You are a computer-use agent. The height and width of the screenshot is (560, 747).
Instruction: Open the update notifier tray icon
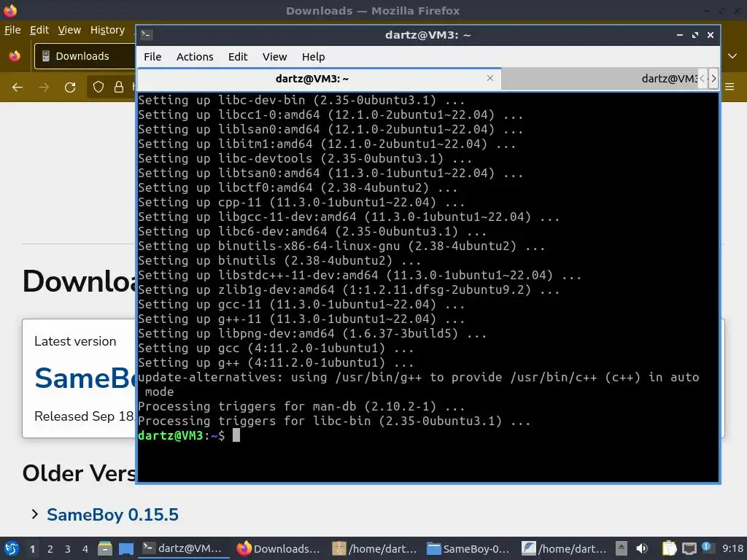click(707, 548)
